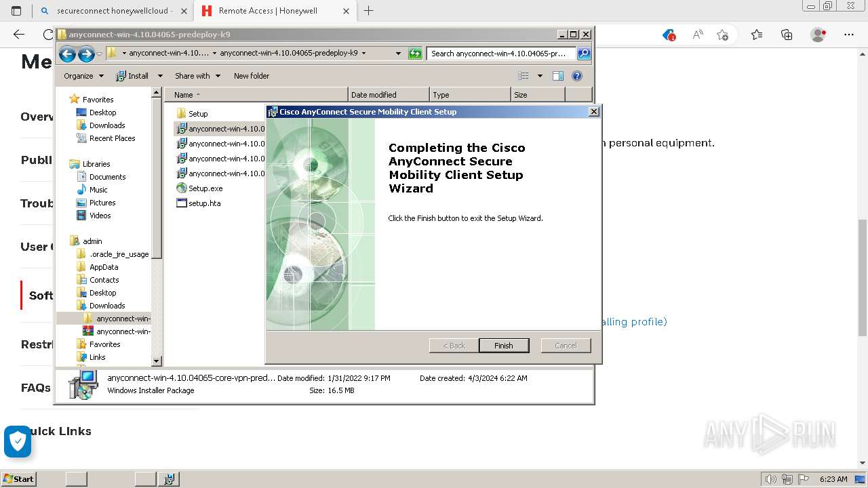868x488 pixels.
Task: Open the FAQs section on the web page
Action: coord(36,388)
